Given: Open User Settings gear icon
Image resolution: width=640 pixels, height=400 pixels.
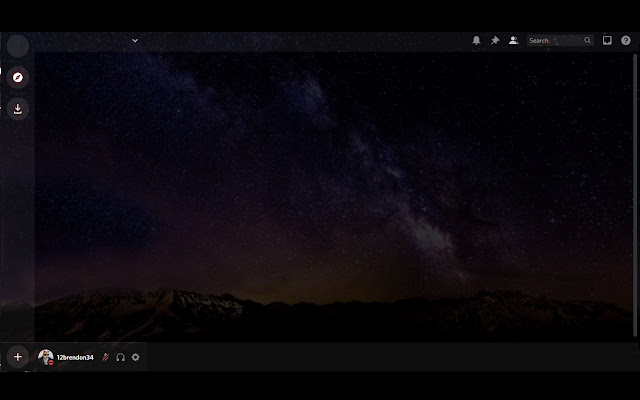Looking at the screenshot, I should (136, 357).
